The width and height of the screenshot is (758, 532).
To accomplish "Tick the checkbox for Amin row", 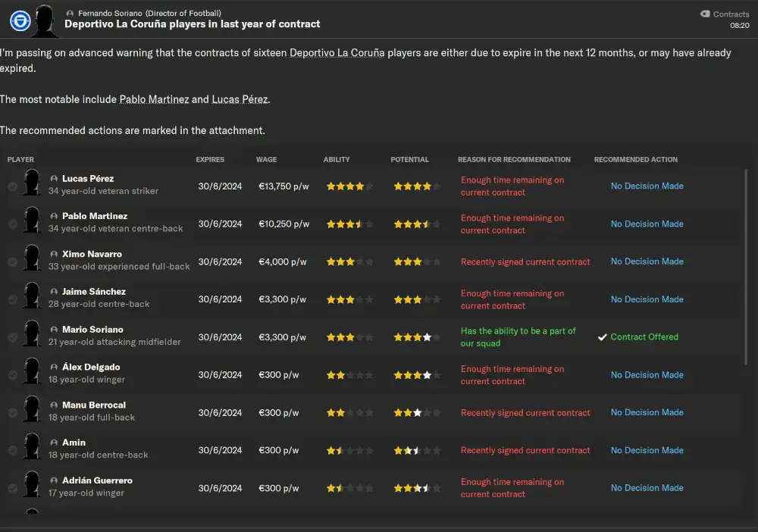I will (13, 450).
